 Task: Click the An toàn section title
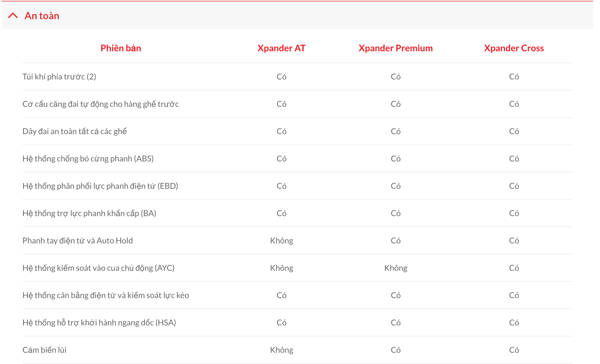(x=42, y=16)
